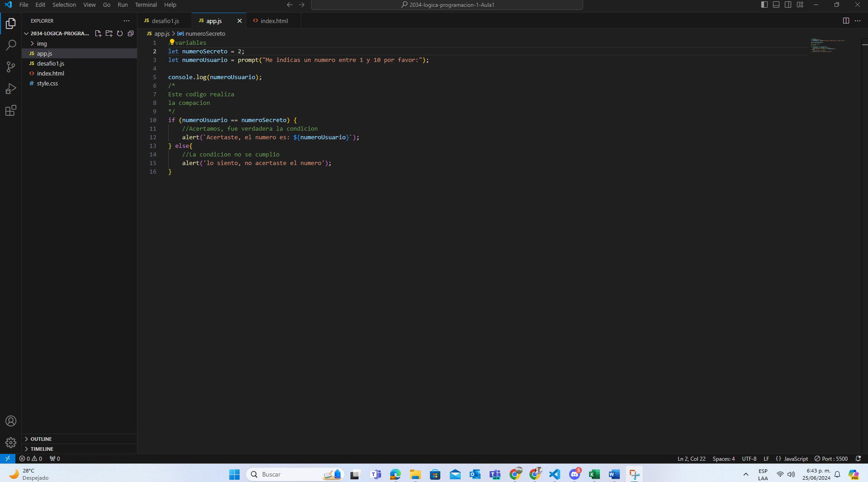Go back in navigation history
The width and height of the screenshot is (868, 482).
click(290, 5)
